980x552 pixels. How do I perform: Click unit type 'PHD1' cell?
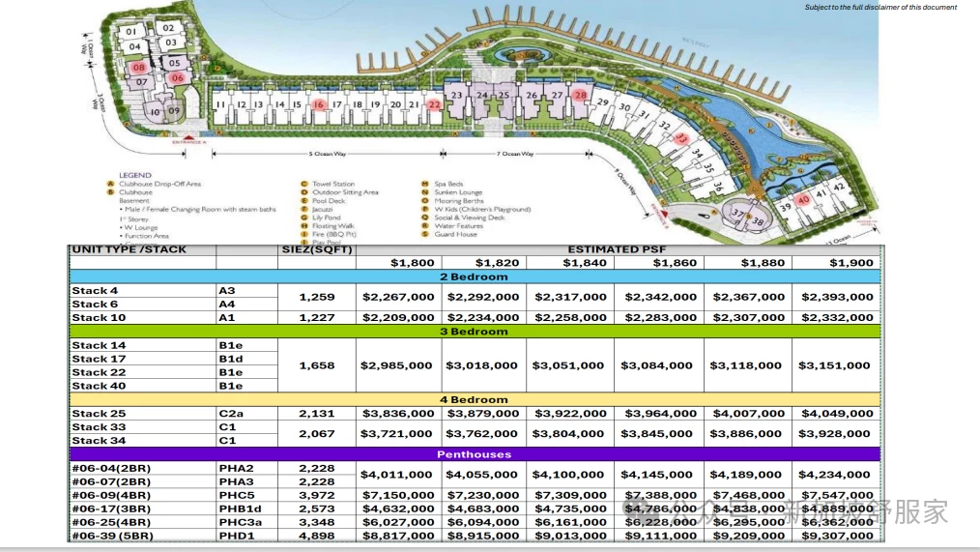pos(236,536)
